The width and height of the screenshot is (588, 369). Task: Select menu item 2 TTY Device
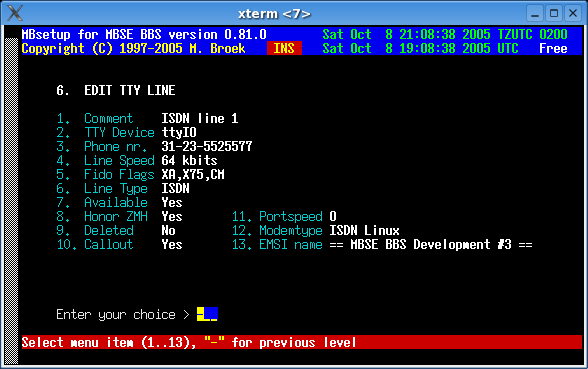coord(105,132)
